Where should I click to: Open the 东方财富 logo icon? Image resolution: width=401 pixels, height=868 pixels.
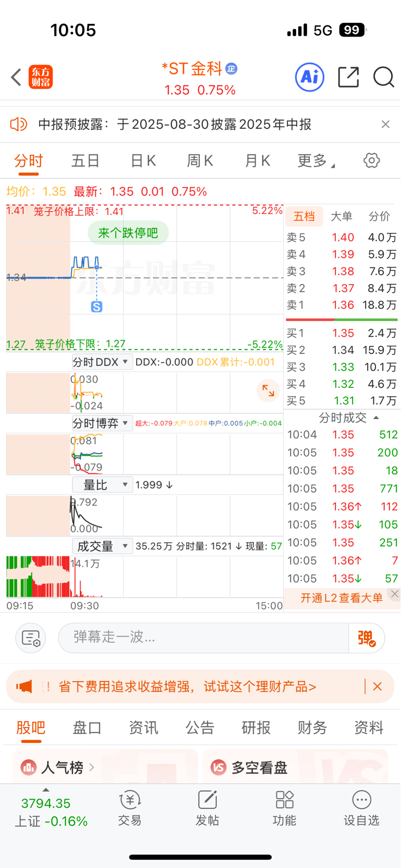[41, 77]
